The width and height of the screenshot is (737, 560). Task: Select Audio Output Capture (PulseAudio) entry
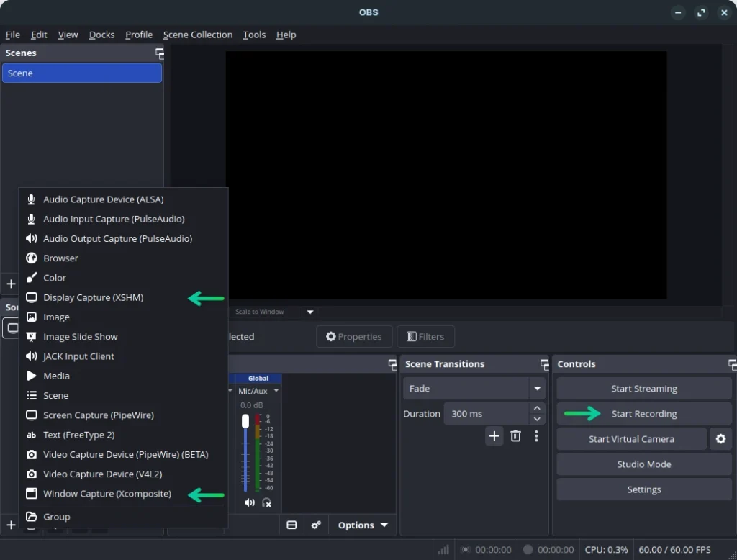pos(123,239)
